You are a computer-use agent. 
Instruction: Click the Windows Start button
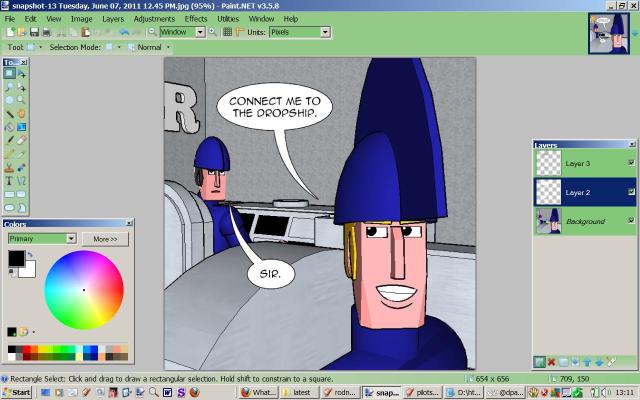point(17,393)
